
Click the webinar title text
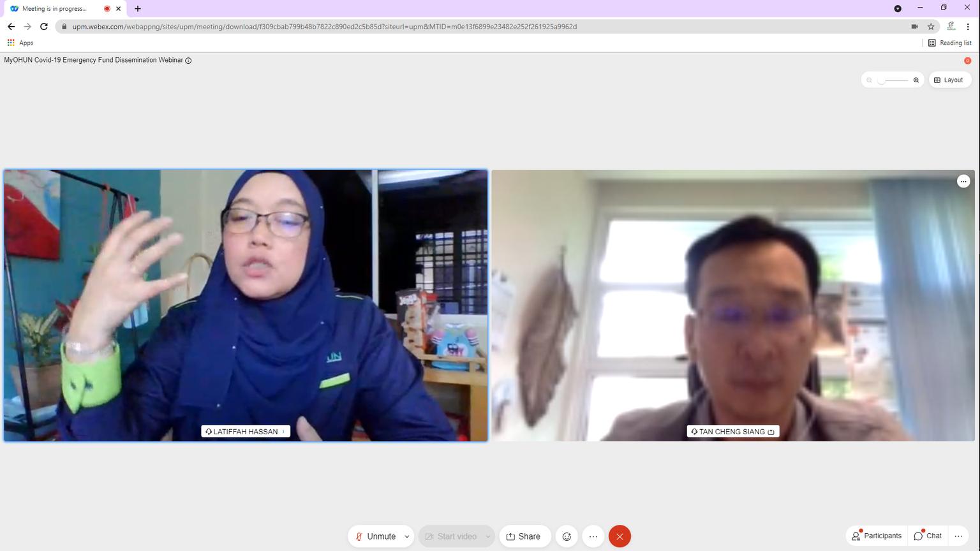coord(93,60)
